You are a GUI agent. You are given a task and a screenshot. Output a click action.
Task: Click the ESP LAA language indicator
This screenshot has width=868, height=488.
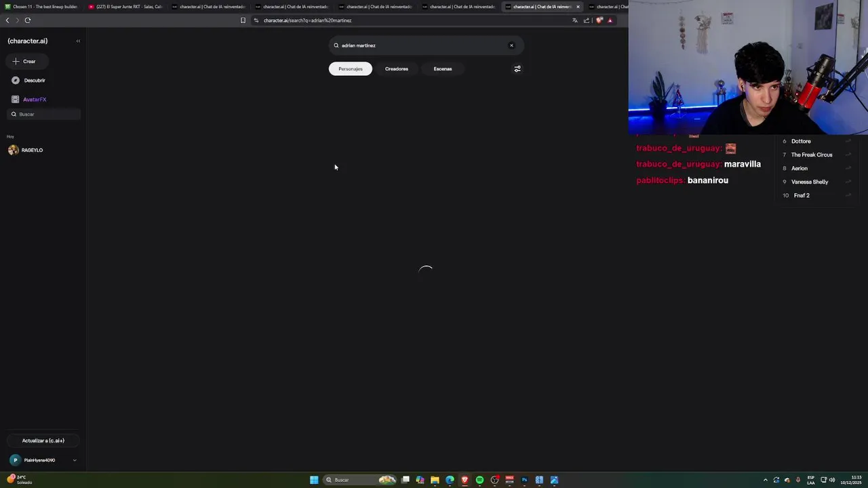(x=811, y=480)
